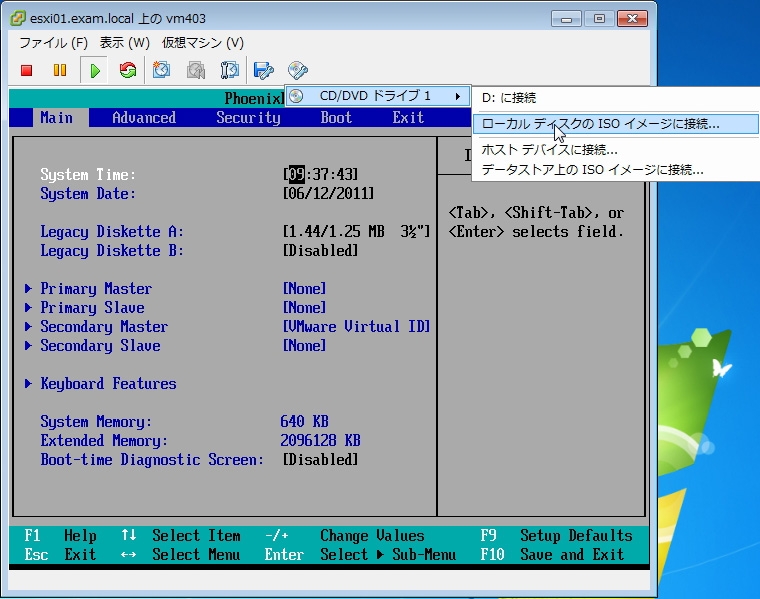Click the System Date value 06/12/2011
This screenshot has width=760, height=599.
tap(329, 194)
